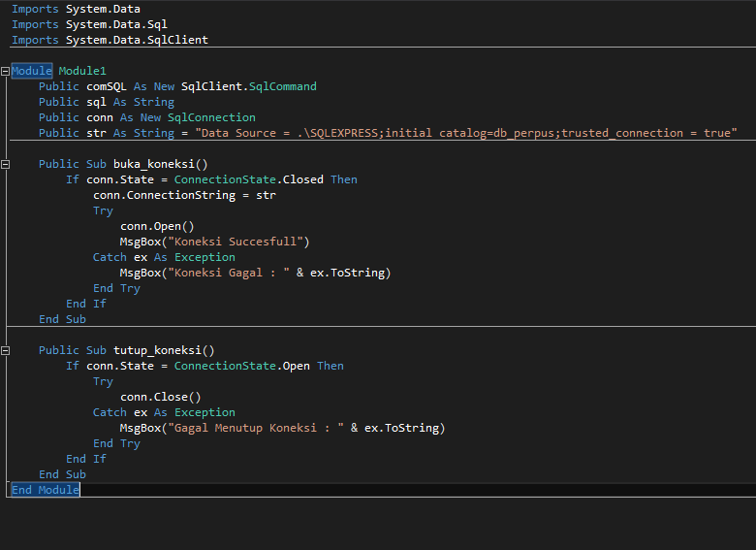Click the "Gagal Menutup Koneksi" message string

coord(256,428)
